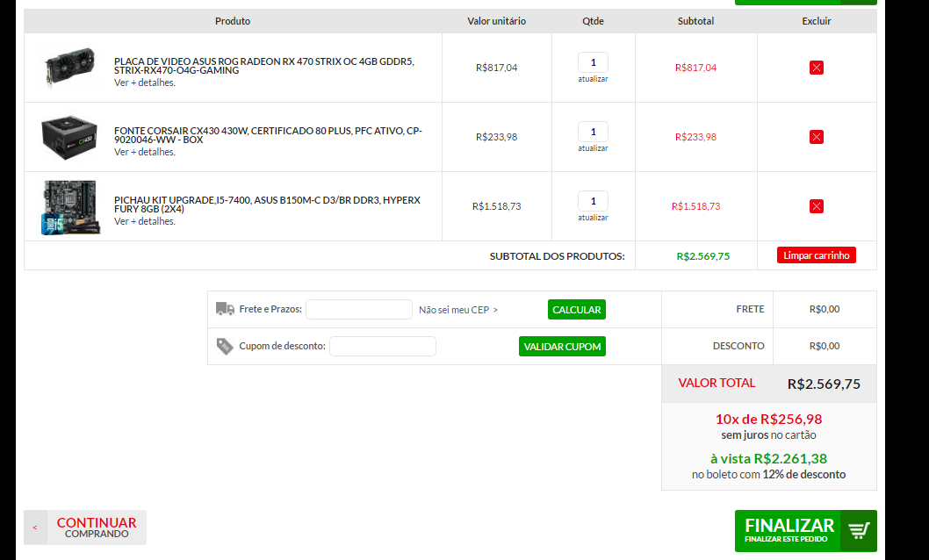929x560 pixels.
Task: Click the 10x de R$256,98 installment text
Action: (x=768, y=419)
